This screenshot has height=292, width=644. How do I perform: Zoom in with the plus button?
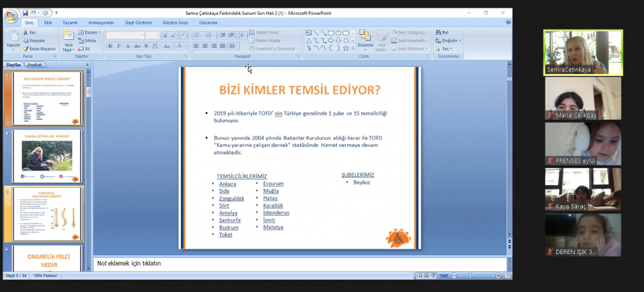tap(498, 275)
